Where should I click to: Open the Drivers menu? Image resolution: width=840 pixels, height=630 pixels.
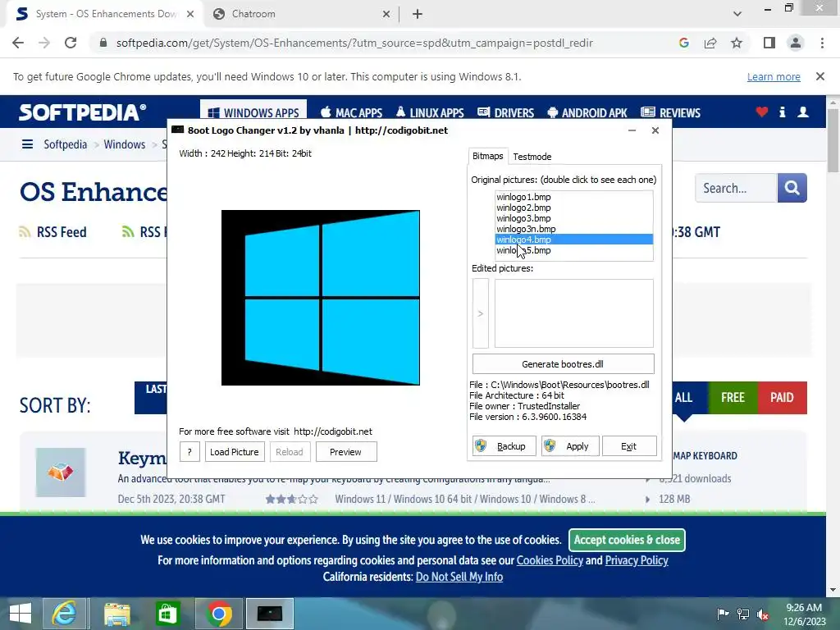click(x=505, y=112)
